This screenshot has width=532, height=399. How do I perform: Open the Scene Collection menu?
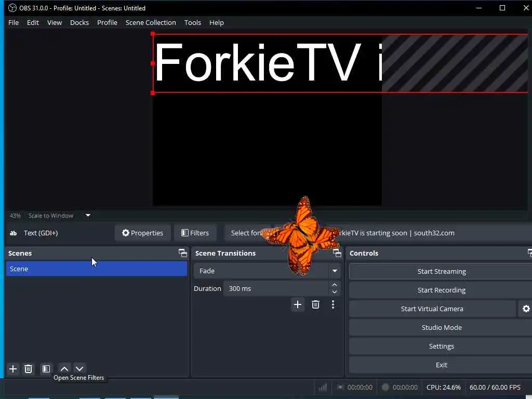[151, 22]
